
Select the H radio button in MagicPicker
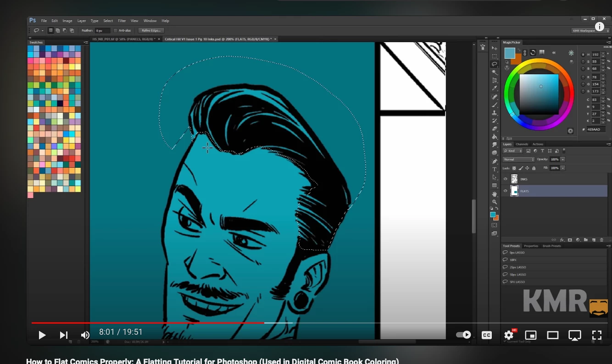(583, 55)
